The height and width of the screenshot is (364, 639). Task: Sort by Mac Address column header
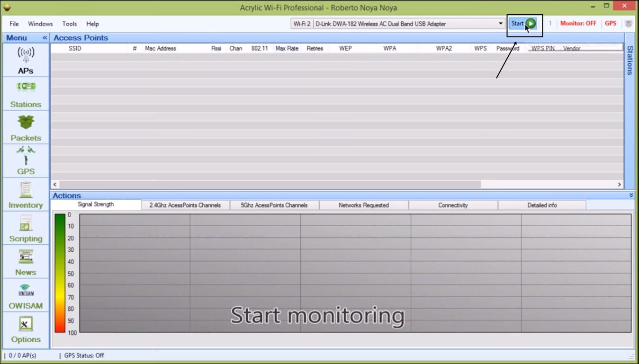(160, 48)
